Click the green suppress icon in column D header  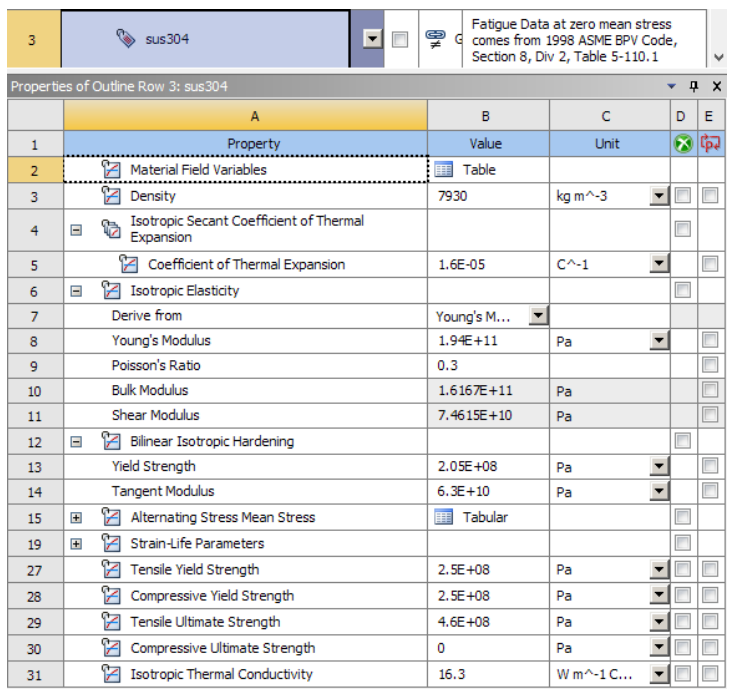click(x=683, y=143)
